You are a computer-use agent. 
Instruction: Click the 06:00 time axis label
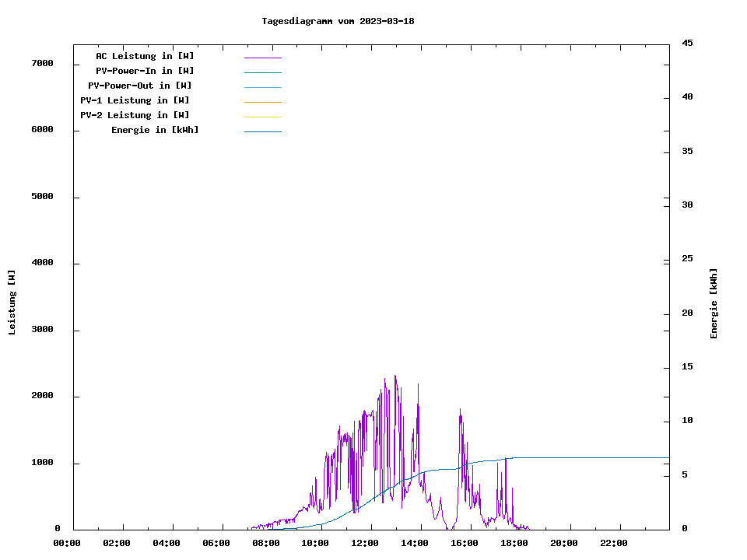pyautogui.click(x=216, y=543)
